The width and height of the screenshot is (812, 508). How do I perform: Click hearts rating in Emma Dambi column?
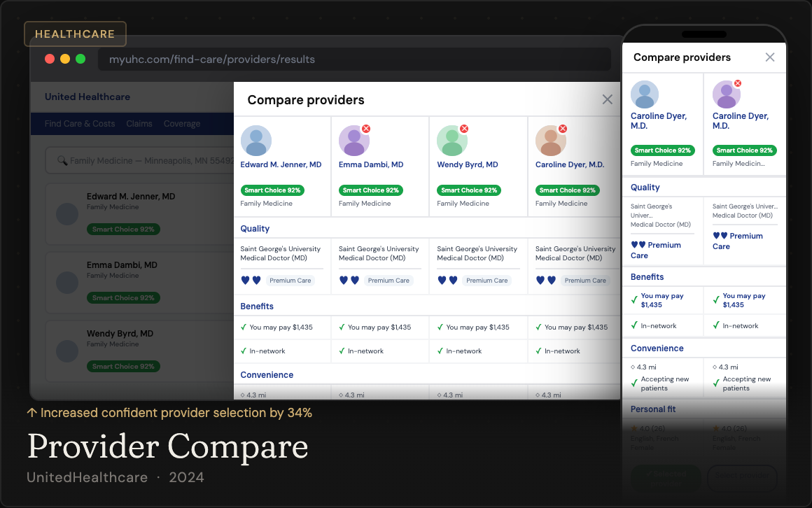coord(349,280)
